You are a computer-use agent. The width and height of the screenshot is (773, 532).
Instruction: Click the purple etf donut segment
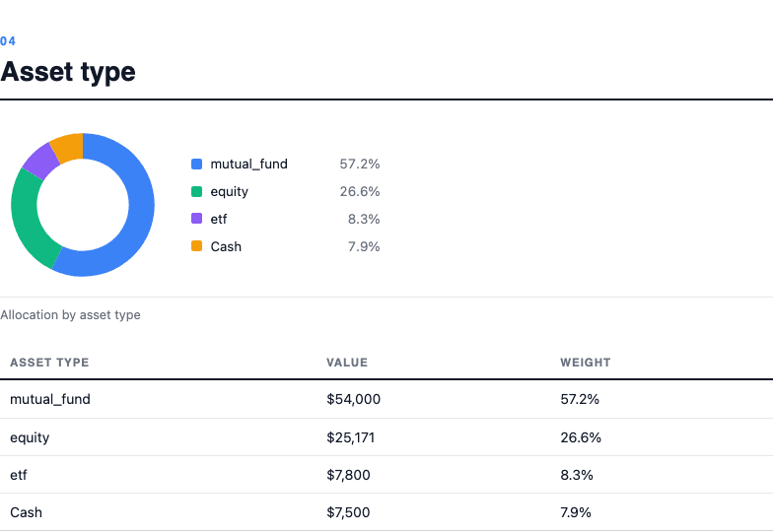[40, 162]
